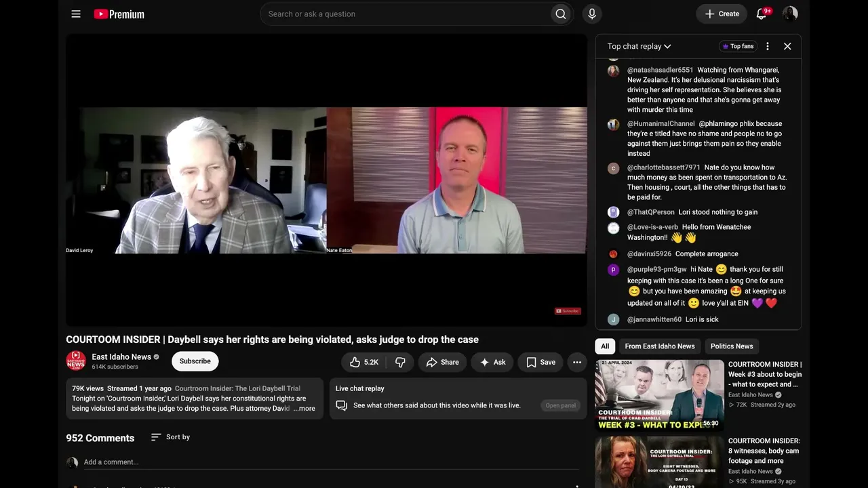Open East Idaho News channel name link
Viewport: 868px width, 488px height.
point(121,357)
